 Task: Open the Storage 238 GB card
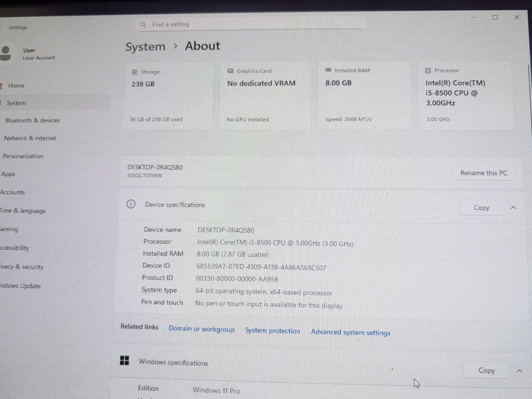click(169, 96)
